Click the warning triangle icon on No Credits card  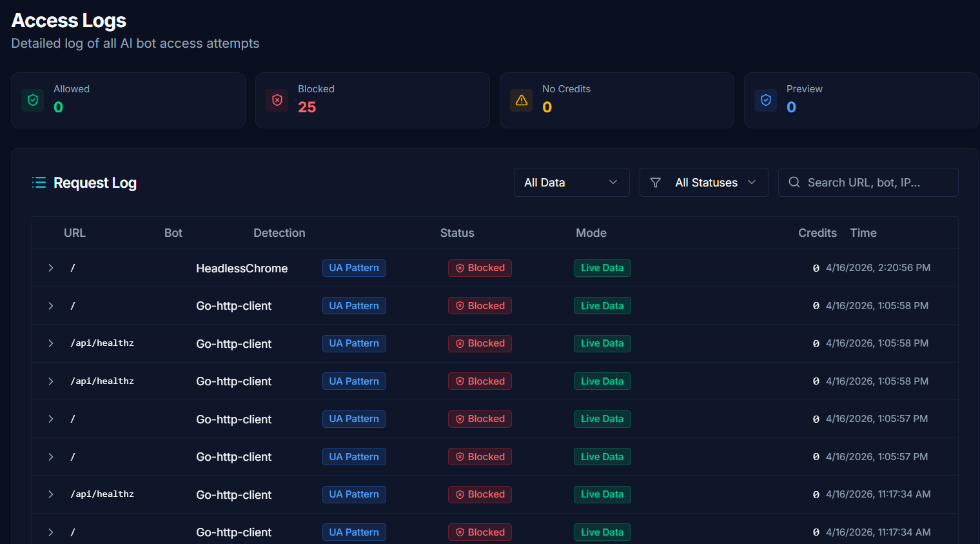click(522, 100)
